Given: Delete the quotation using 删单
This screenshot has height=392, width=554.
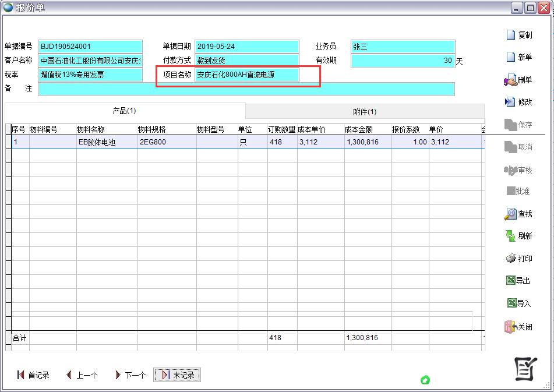Looking at the screenshot, I should (x=511, y=80).
